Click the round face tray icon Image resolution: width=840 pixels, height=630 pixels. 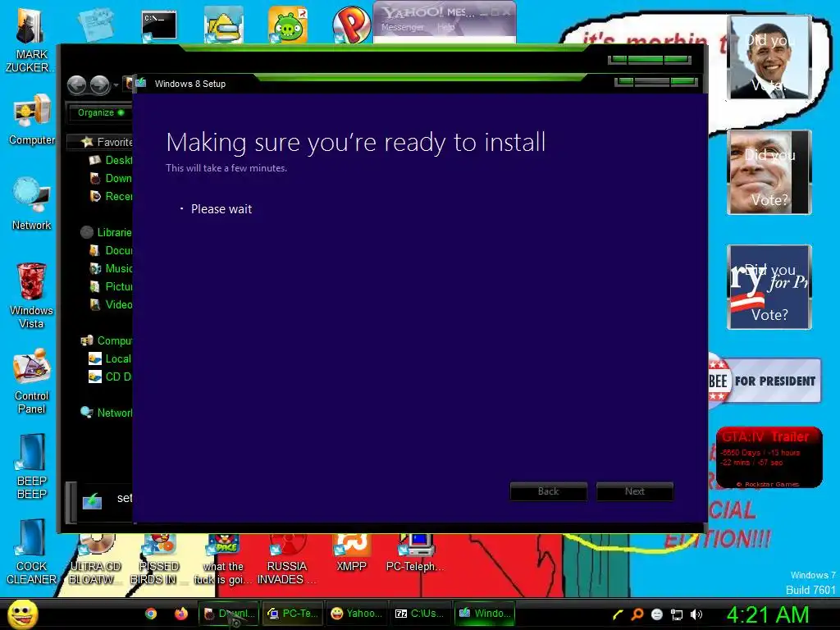tap(657, 615)
